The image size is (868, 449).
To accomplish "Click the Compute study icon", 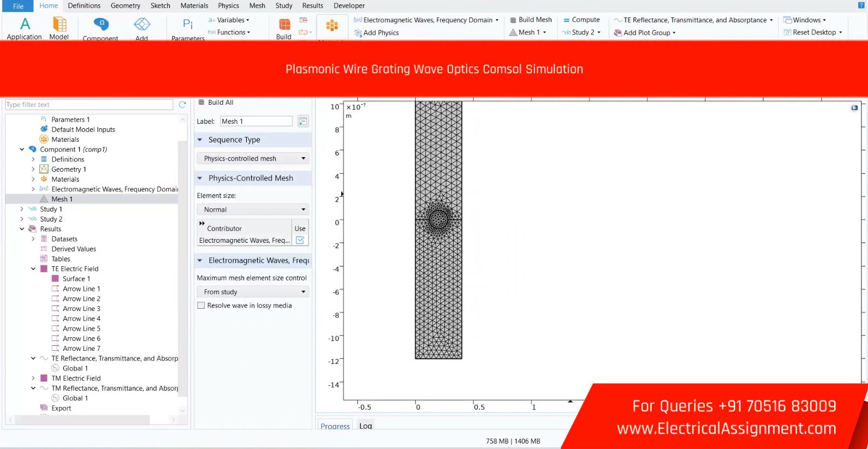I will click(x=567, y=20).
